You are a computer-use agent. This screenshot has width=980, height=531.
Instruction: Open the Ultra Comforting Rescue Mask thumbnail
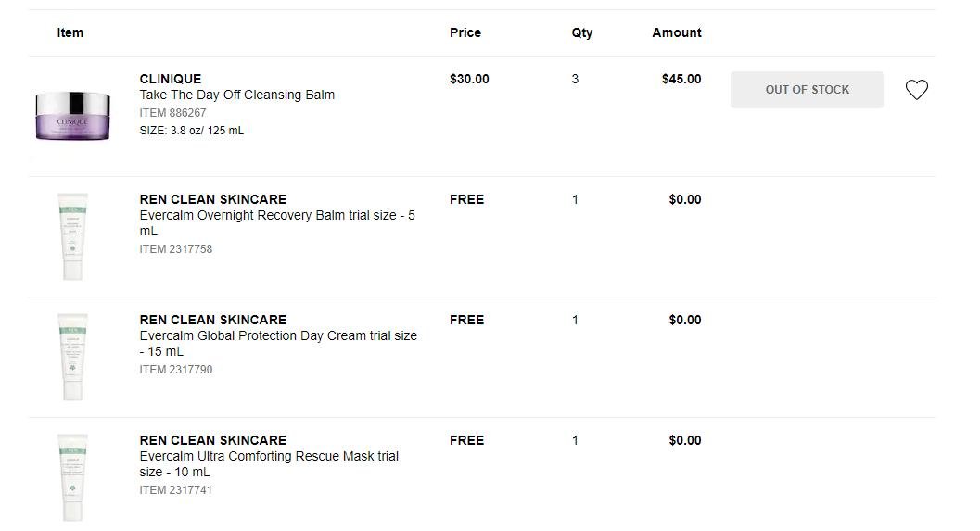72,477
